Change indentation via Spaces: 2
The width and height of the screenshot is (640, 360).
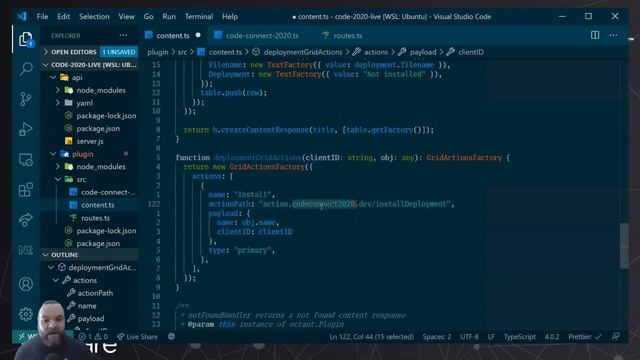click(437, 337)
